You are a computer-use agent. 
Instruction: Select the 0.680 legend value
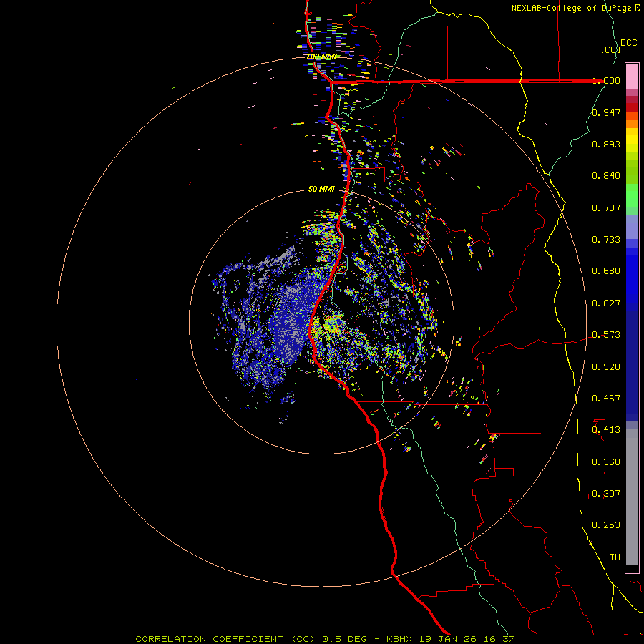click(606, 270)
